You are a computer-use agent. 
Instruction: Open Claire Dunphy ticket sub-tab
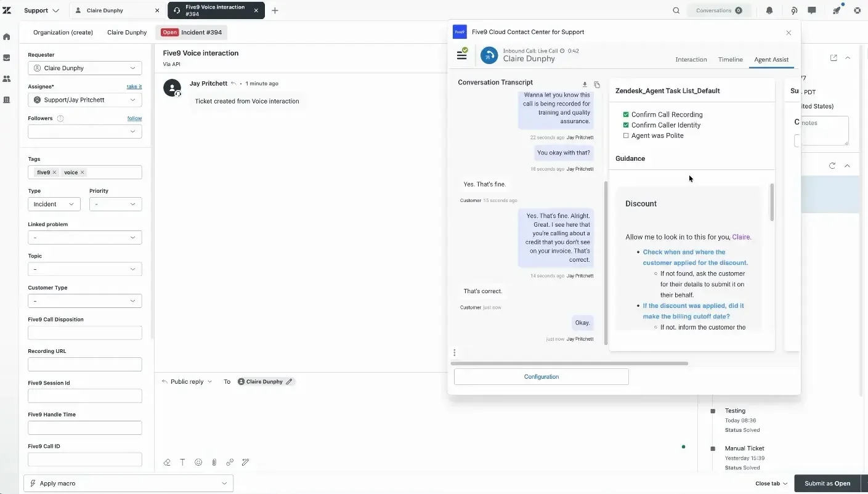[127, 32]
